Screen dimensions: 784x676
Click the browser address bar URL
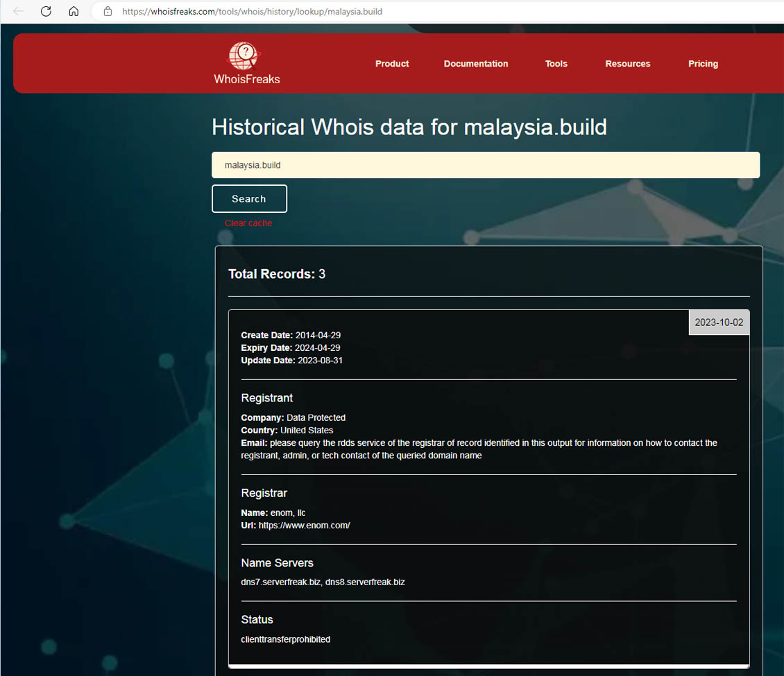coord(252,11)
